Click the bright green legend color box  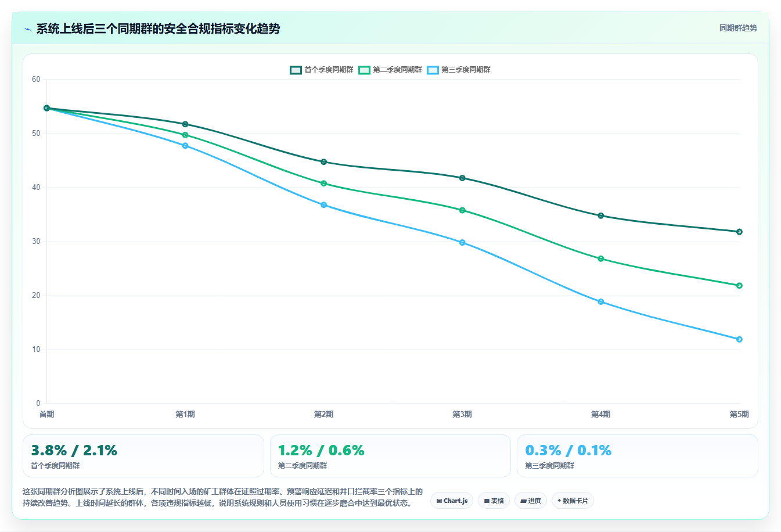pos(365,70)
